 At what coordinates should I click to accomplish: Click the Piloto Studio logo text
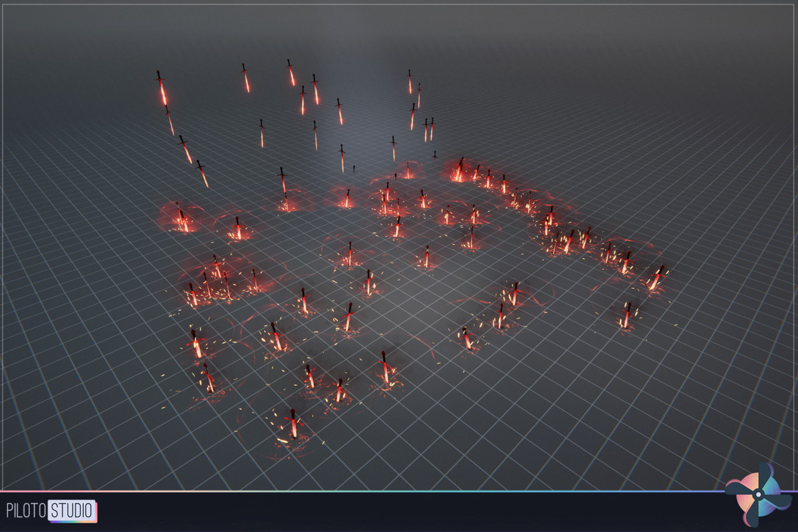pyautogui.click(x=51, y=511)
